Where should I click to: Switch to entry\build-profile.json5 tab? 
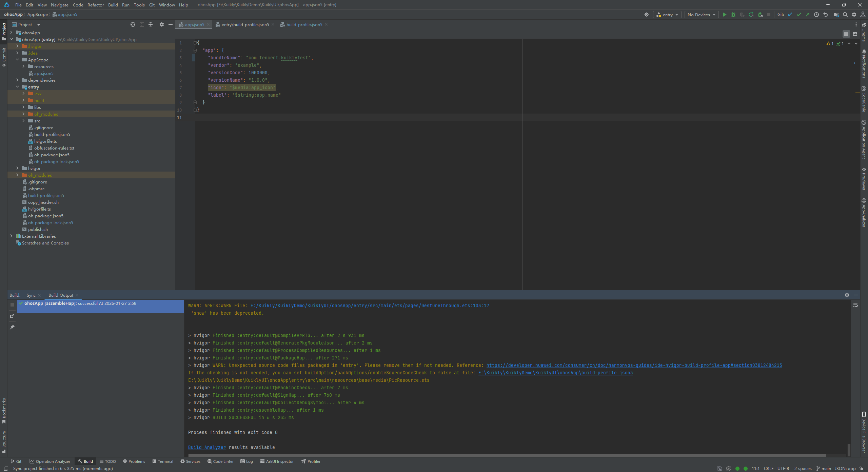[x=245, y=24]
